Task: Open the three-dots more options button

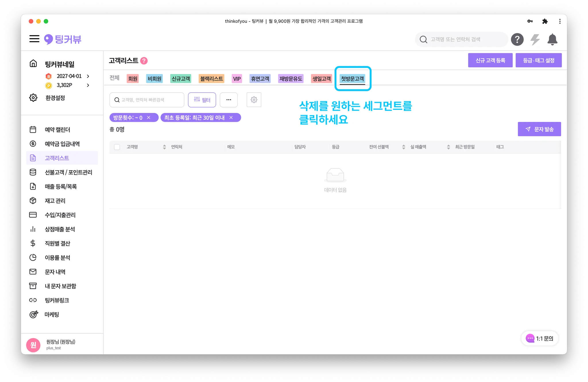Action: [x=229, y=100]
